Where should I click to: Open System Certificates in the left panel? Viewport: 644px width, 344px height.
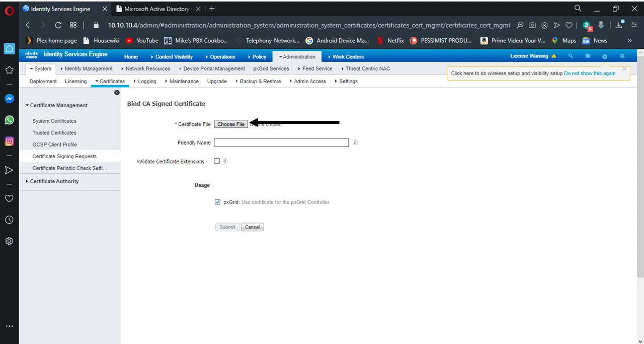(54, 121)
